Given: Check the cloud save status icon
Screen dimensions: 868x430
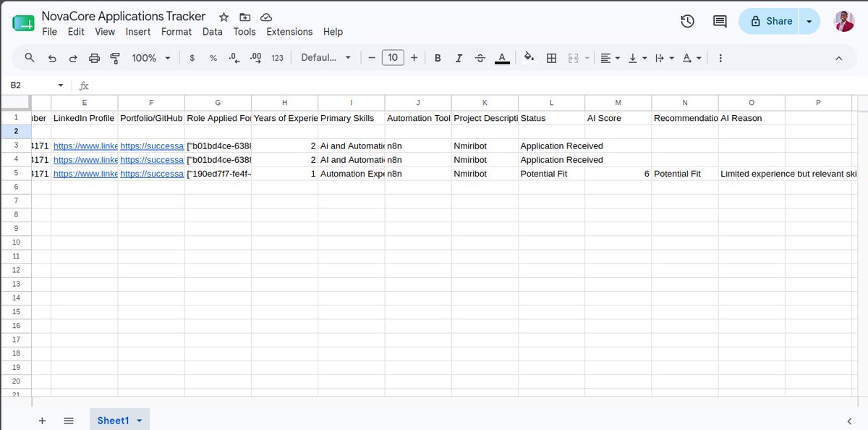Looking at the screenshot, I should coord(266,17).
